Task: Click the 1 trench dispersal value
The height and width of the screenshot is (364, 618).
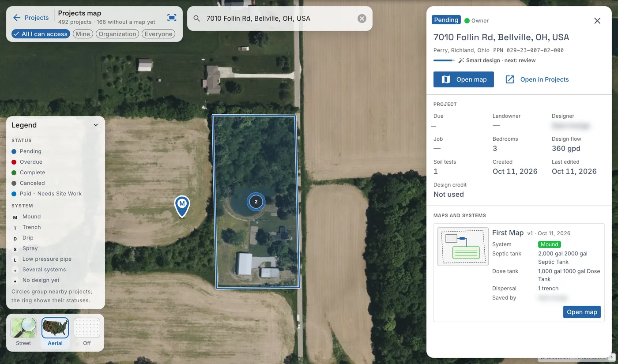Action: [548, 289]
